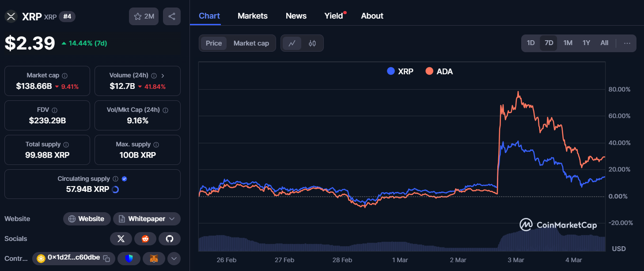Click the 14.44% (7d) change

click(x=84, y=43)
